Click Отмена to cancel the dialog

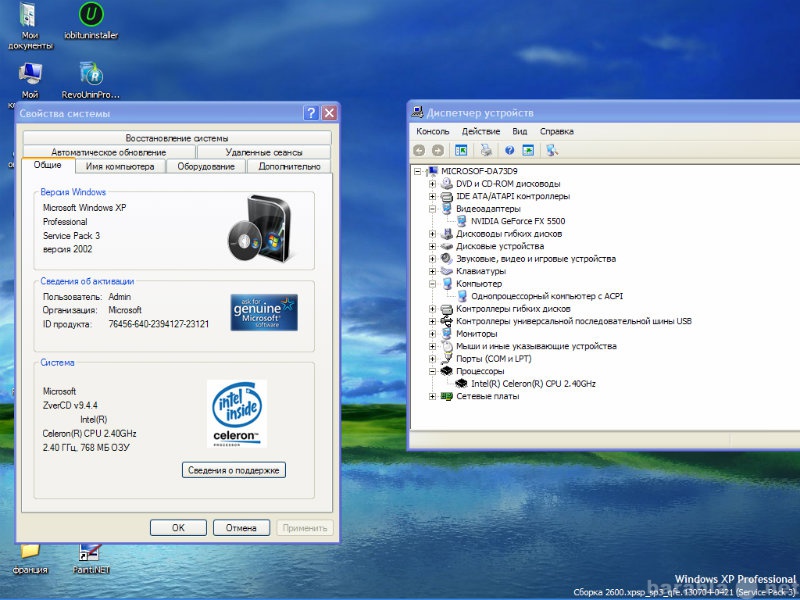pyautogui.click(x=241, y=528)
